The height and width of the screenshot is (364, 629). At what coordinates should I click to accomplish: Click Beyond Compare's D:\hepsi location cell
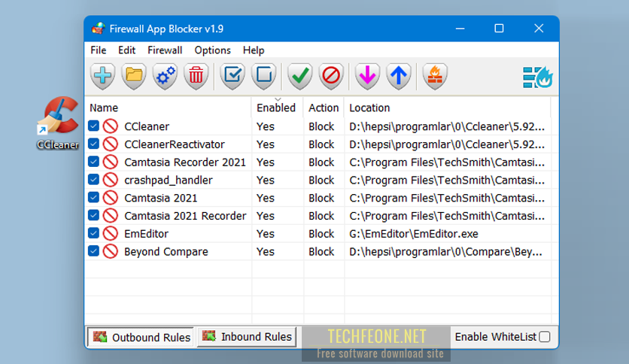pyautogui.click(x=445, y=252)
